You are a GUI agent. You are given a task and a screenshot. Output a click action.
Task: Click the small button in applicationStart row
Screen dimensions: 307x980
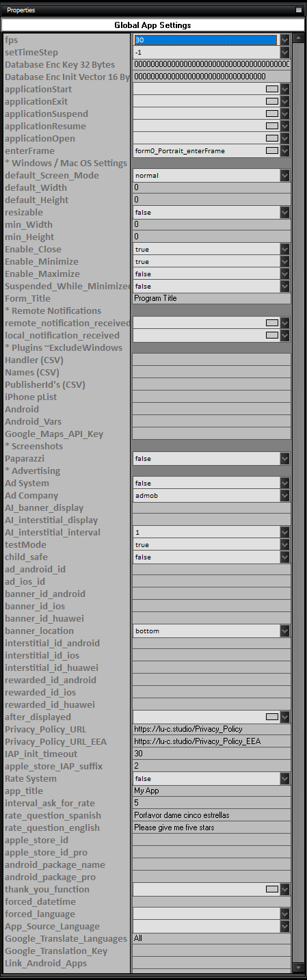pyautogui.click(x=272, y=90)
